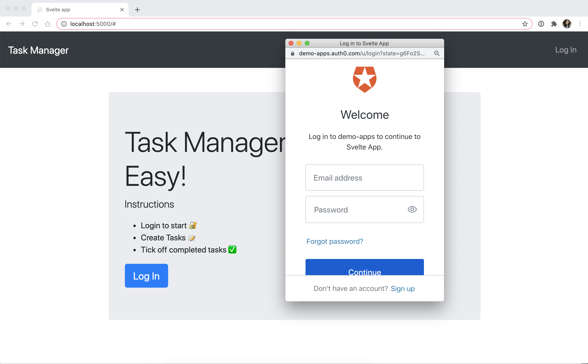Click Log In in the navbar
The image size is (588, 364).
point(566,50)
